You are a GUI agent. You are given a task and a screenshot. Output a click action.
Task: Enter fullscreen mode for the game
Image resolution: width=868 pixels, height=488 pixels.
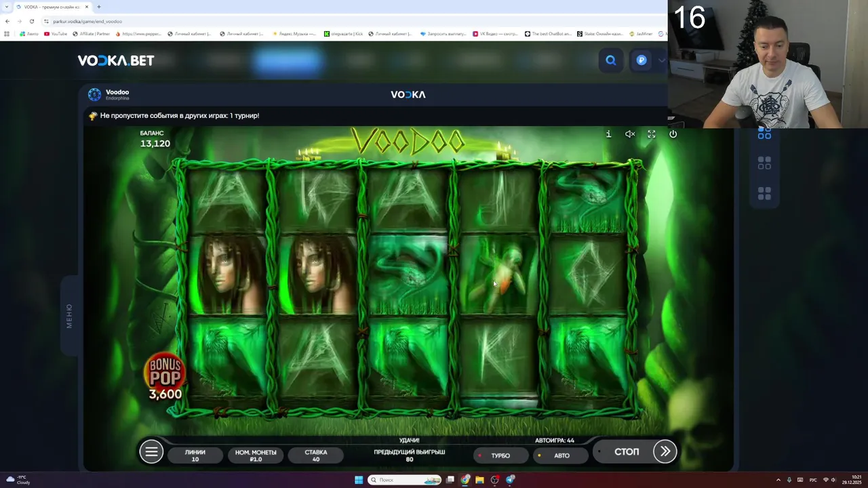click(651, 134)
